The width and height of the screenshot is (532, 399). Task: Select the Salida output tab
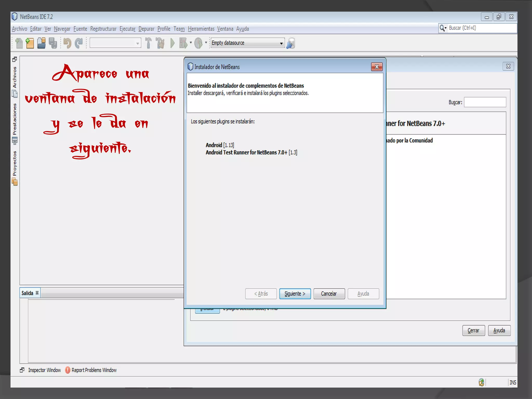pyautogui.click(x=28, y=293)
